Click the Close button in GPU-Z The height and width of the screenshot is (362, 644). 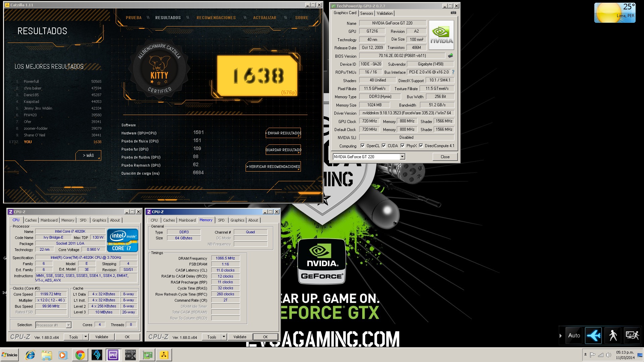point(445,157)
